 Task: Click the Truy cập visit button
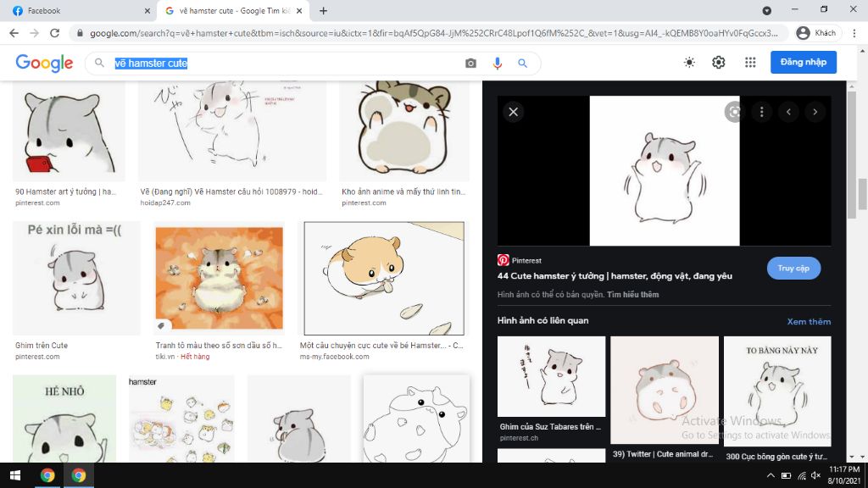793,269
